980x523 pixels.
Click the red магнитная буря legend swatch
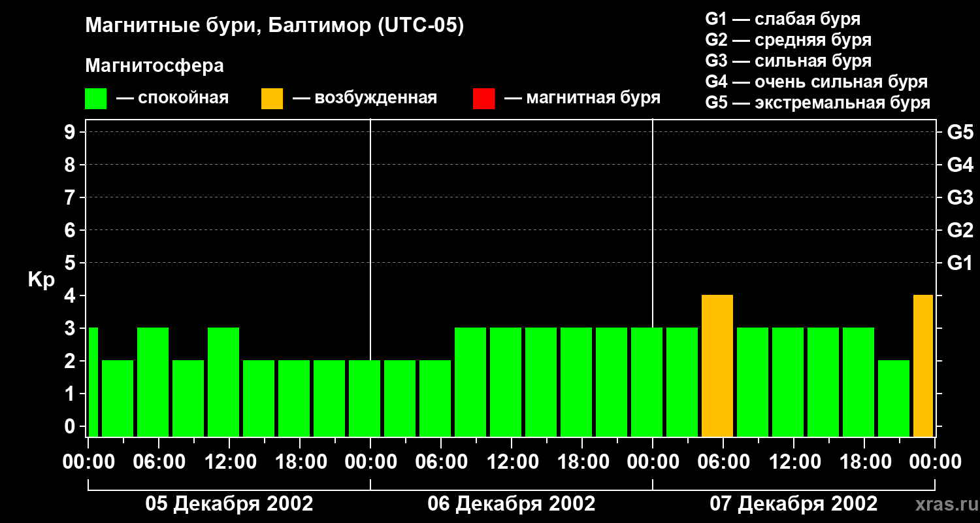coord(483,99)
